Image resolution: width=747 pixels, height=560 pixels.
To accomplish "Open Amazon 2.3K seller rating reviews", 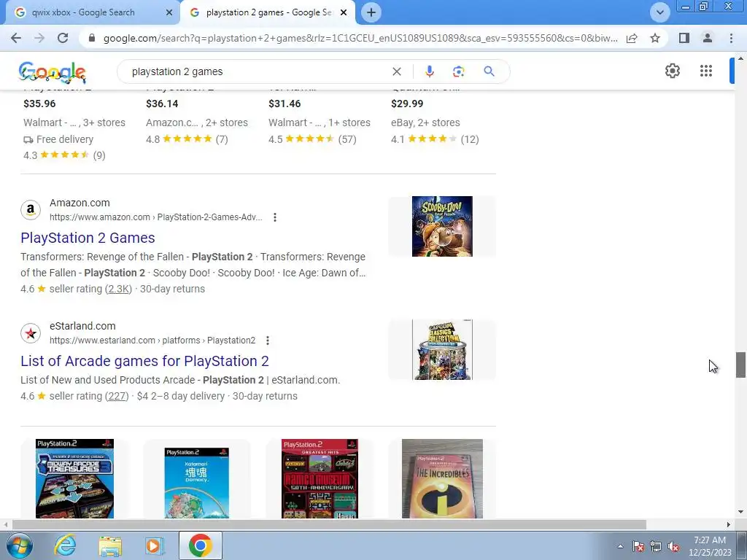I will point(118,289).
